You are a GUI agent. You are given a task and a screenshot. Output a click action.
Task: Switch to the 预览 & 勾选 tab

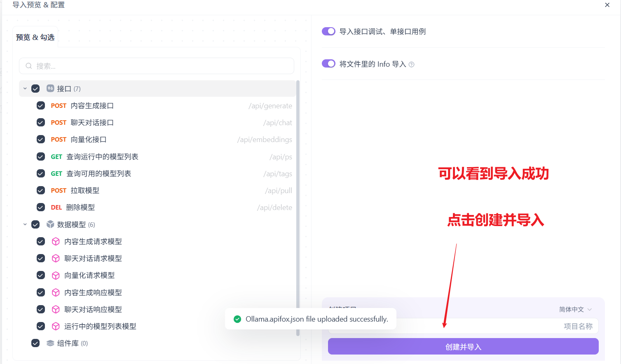(35, 37)
